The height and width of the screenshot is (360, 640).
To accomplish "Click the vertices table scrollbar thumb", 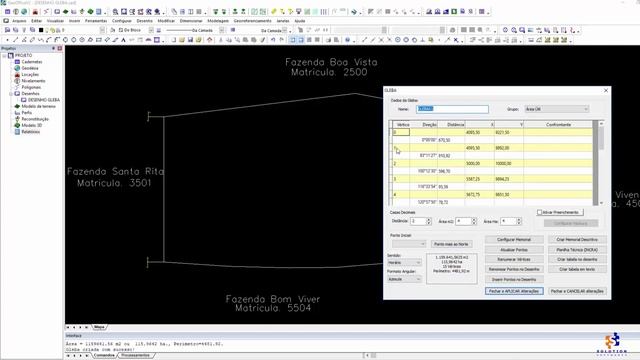I will pos(601,138).
